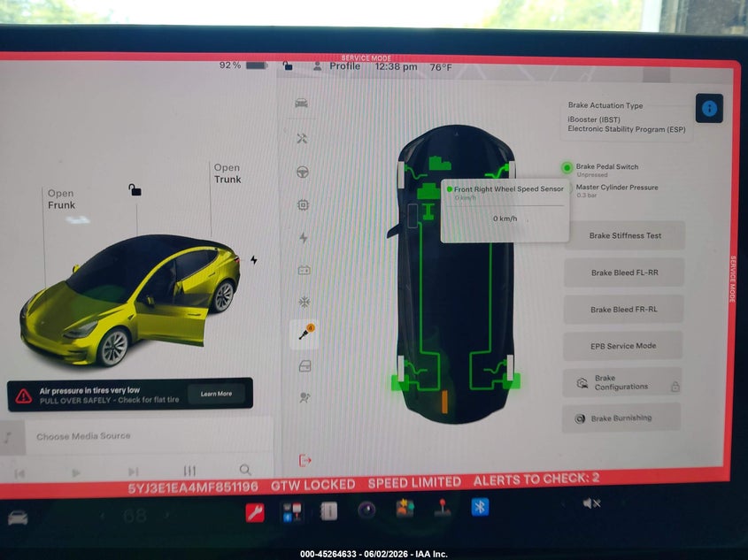Open the Toybox app in dock
Image resolution: width=748 pixels, height=560 pixels.
click(405, 509)
